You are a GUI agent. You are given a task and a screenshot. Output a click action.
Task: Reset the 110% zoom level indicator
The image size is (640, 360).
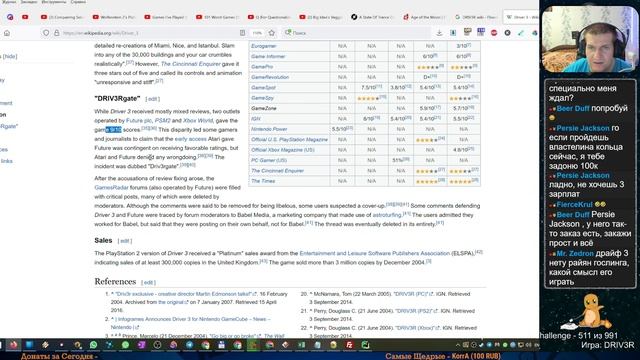point(257,33)
